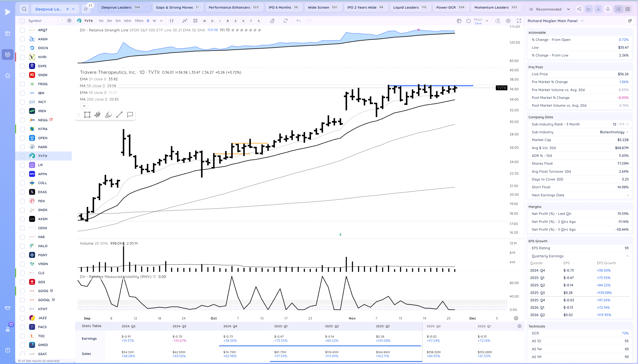638x364 pixels.
Task: Toggle the select-all Symbol header checkbox
Action: tap(22, 21)
